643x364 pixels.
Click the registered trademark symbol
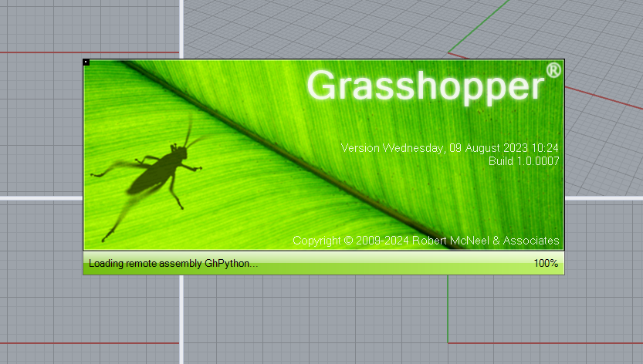click(553, 71)
